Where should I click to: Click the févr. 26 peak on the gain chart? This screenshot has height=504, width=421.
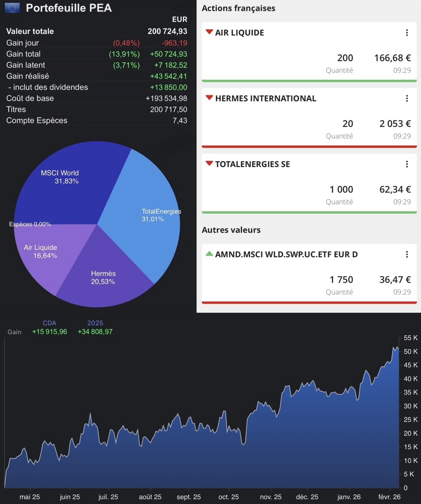coord(394,348)
